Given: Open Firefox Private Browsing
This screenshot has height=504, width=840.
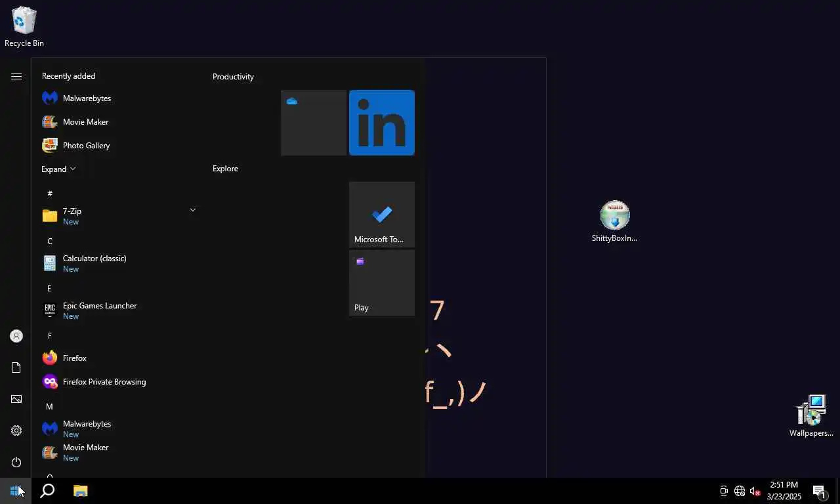Looking at the screenshot, I should (x=118, y=382).
